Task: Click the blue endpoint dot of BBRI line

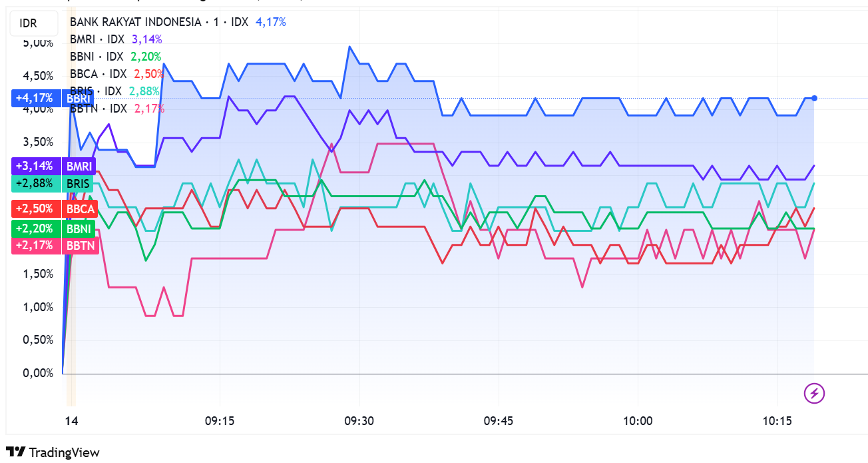Action: (814, 98)
